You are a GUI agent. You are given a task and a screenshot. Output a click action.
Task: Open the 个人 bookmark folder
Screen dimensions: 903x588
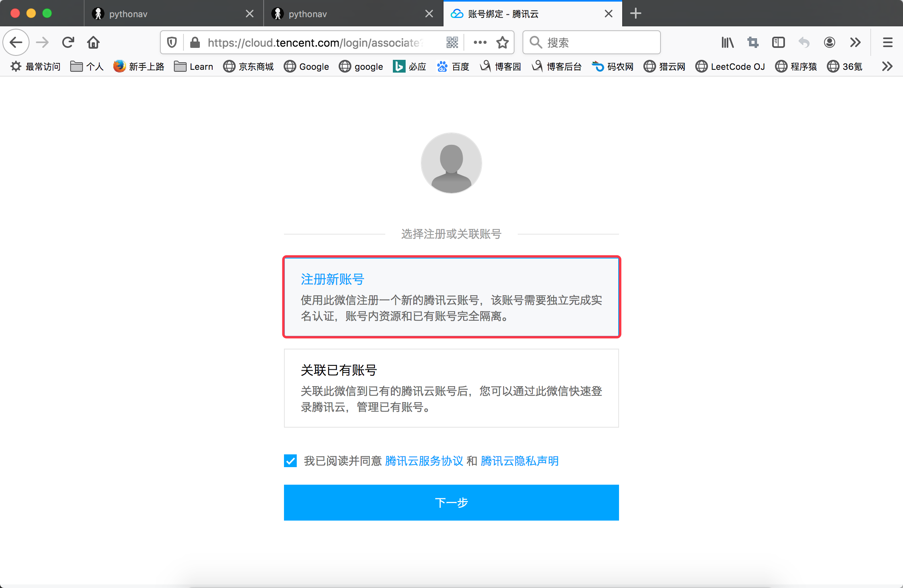point(87,66)
